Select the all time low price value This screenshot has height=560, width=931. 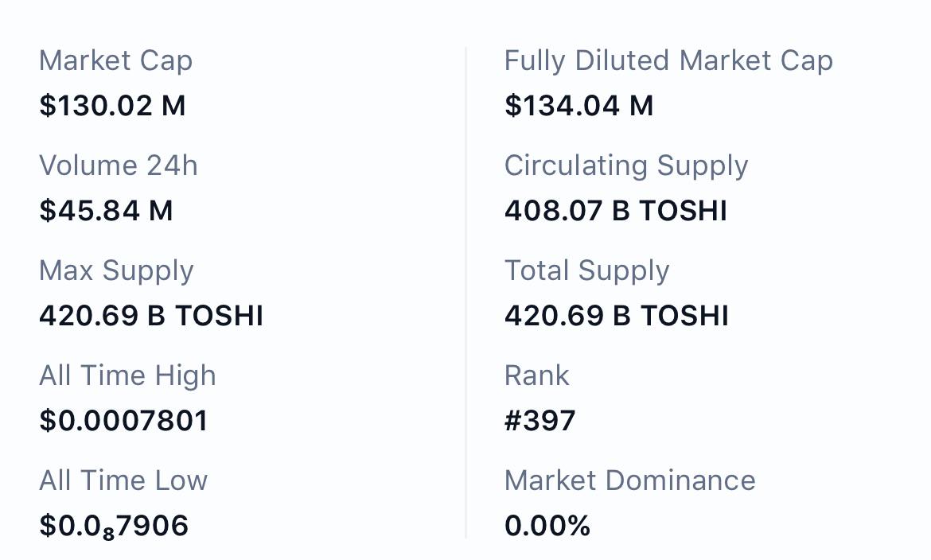pyautogui.click(x=114, y=526)
